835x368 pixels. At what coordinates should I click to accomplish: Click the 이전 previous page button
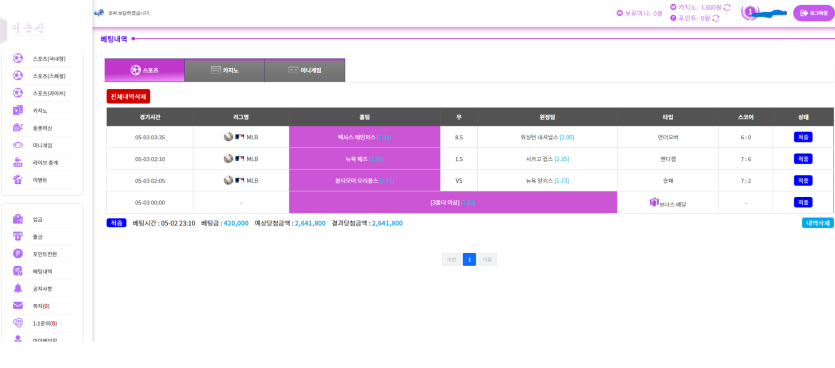[x=451, y=259]
